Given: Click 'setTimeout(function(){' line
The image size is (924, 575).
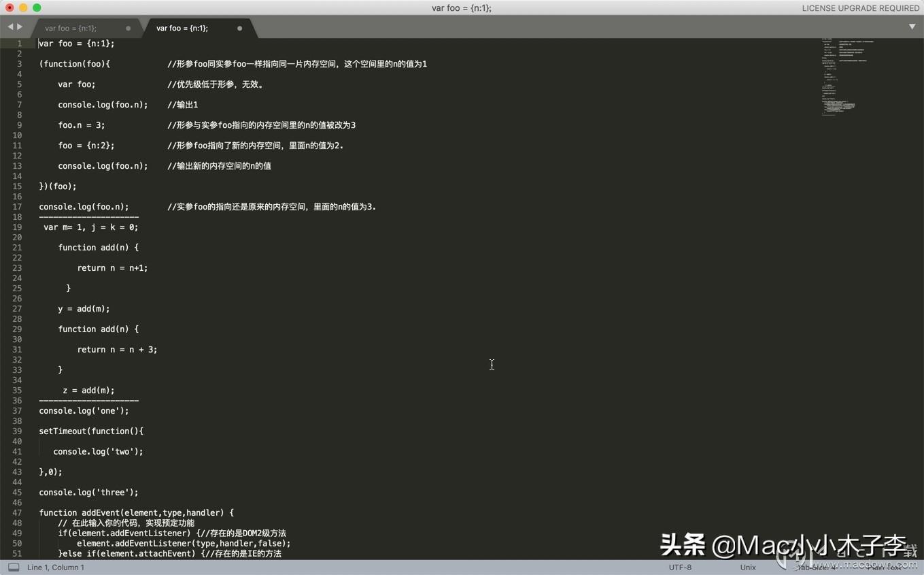Looking at the screenshot, I should pos(91,431).
